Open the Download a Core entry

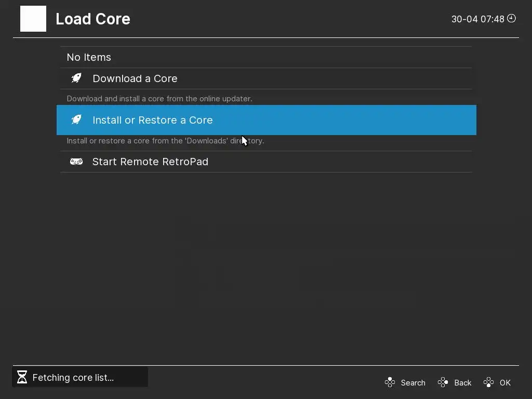135,78
